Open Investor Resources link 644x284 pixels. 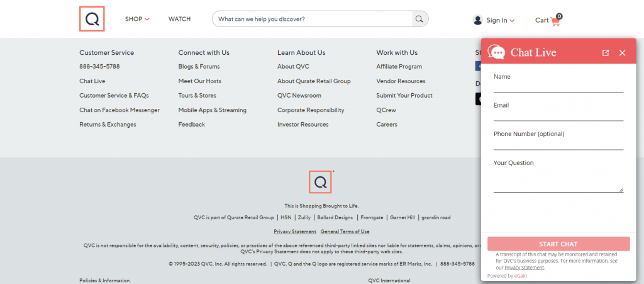click(303, 125)
